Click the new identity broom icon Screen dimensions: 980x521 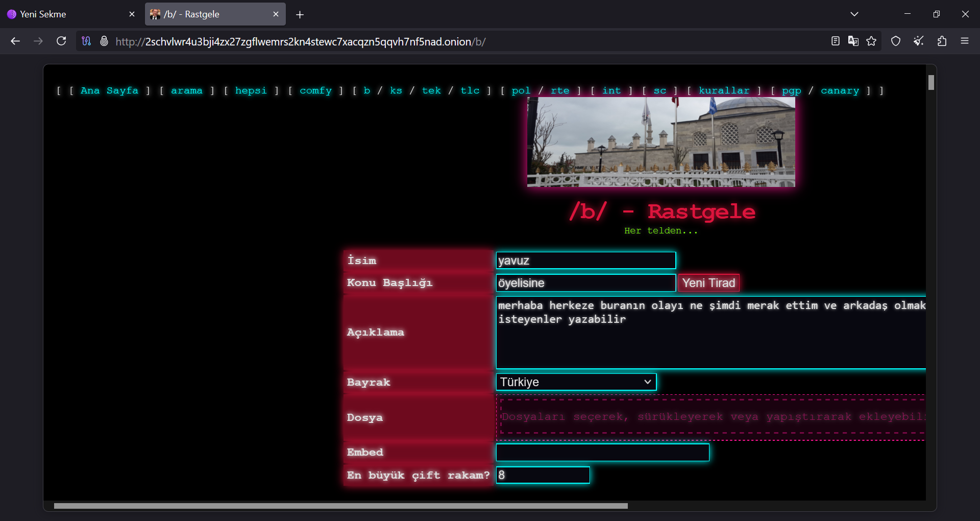click(x=919, y=41)
